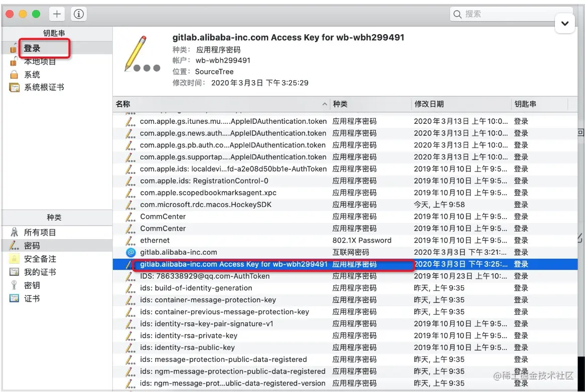Click the key icon beside 密钥
Viewport: 585px width, 392px height.
(x=14, y=285)
